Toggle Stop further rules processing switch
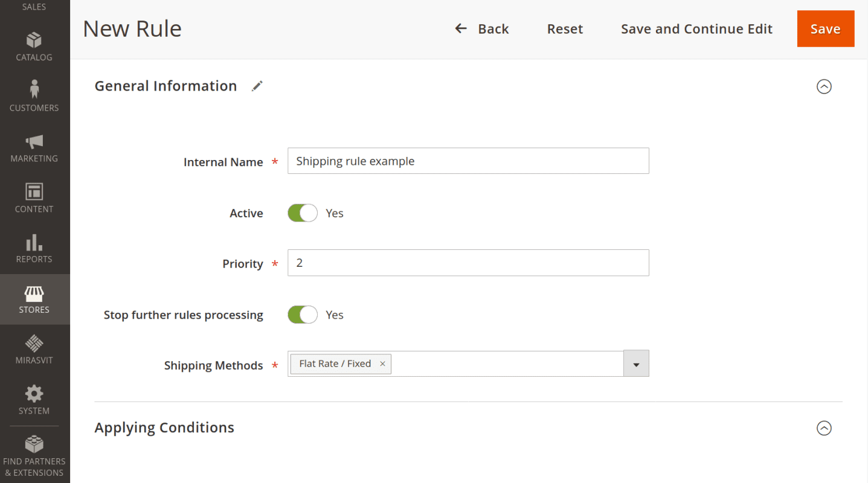This screenshot has height=483, width=868. [302, 315]
